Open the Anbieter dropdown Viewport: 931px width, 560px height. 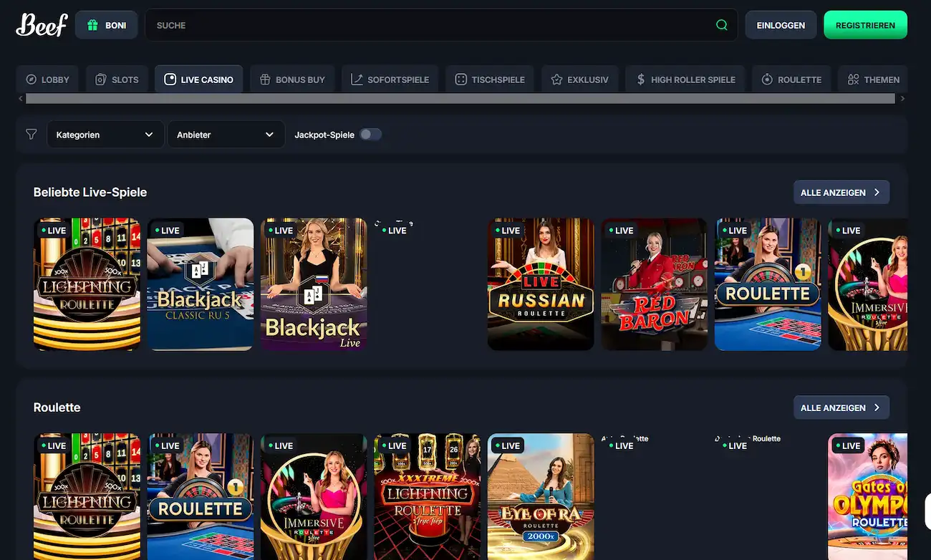tap(226, 135)
